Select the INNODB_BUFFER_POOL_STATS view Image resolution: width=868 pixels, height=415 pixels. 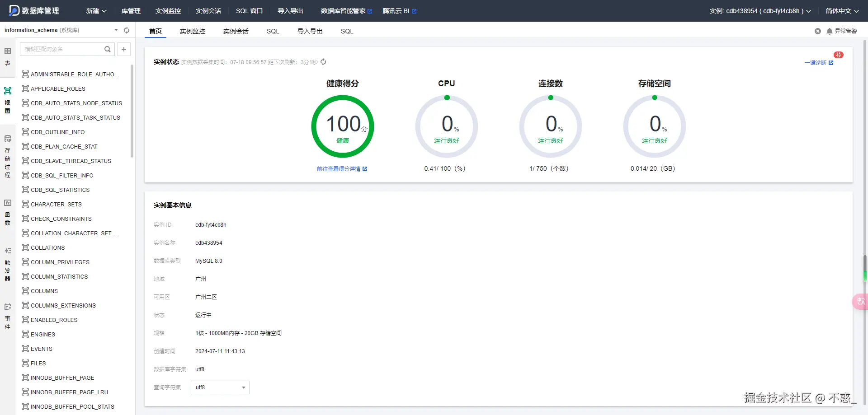[72, 407]
